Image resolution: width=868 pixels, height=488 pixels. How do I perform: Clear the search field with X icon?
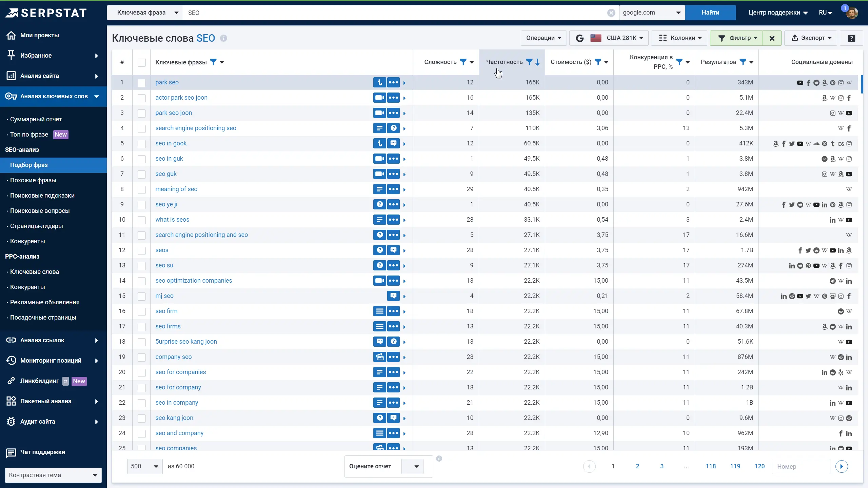tap(611, 13)
